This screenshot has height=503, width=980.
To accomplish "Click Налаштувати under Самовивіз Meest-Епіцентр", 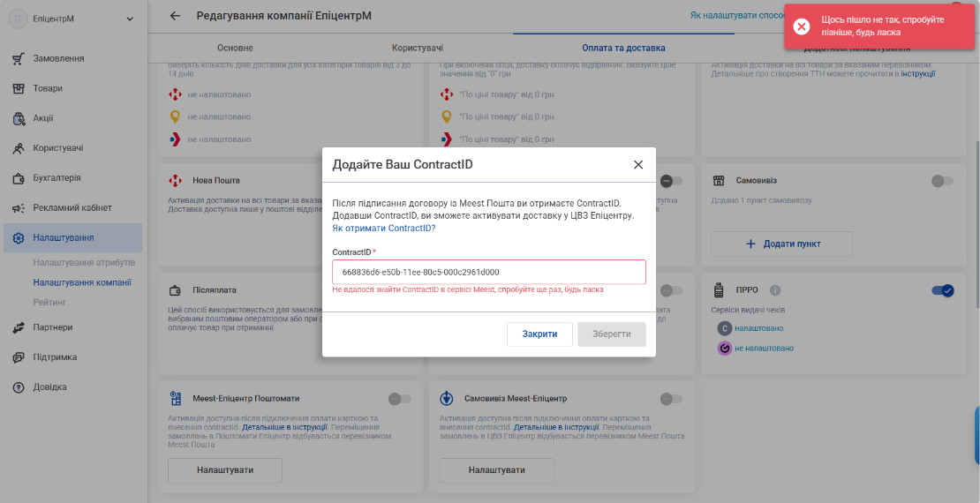I will pyautogui.click(x=496, y=469).
